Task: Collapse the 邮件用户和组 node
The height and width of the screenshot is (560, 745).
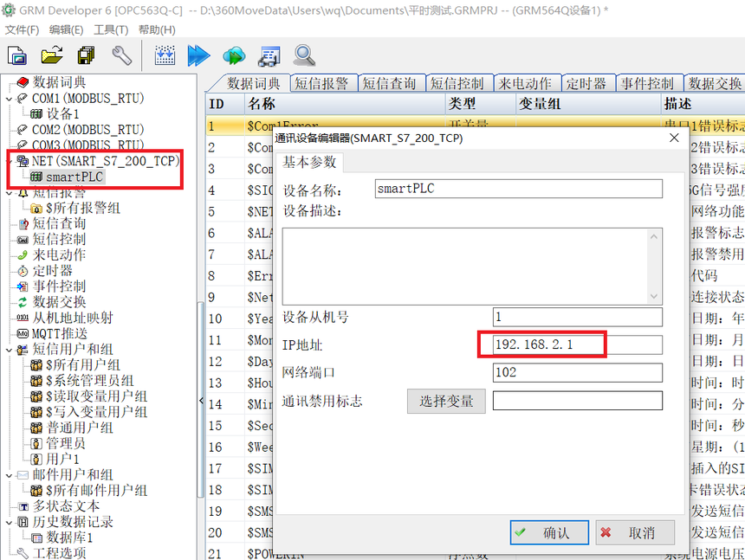Action: 9,474
